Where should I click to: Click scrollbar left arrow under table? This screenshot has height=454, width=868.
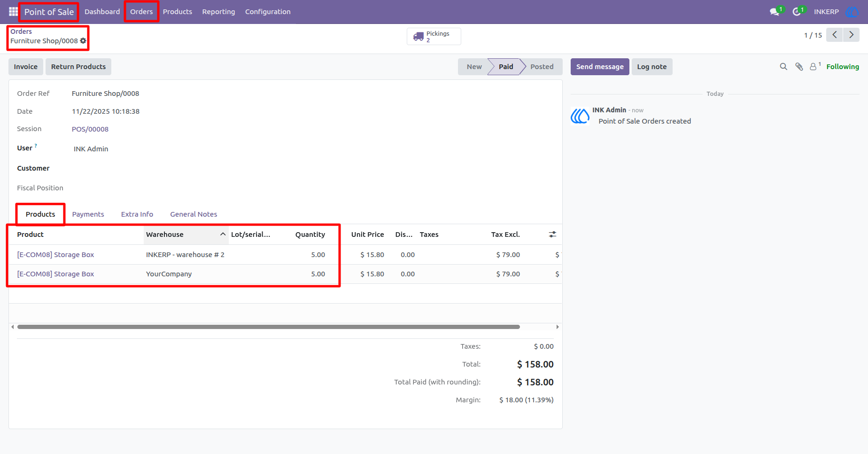(12, 327)
